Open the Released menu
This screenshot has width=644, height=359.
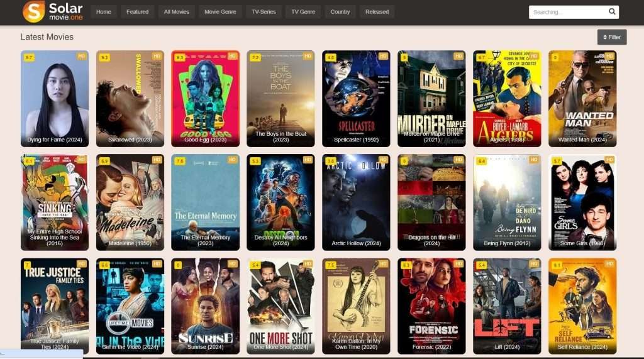[377, 12]
